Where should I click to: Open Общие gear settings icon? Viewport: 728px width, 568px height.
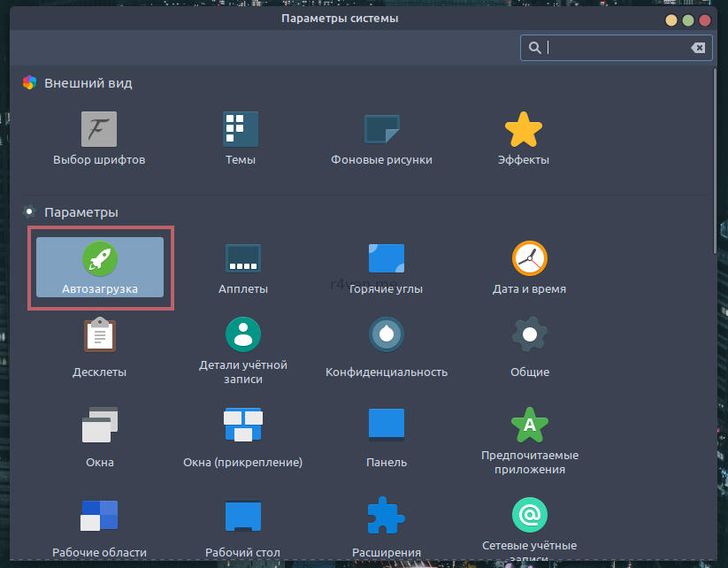(530, 334)
